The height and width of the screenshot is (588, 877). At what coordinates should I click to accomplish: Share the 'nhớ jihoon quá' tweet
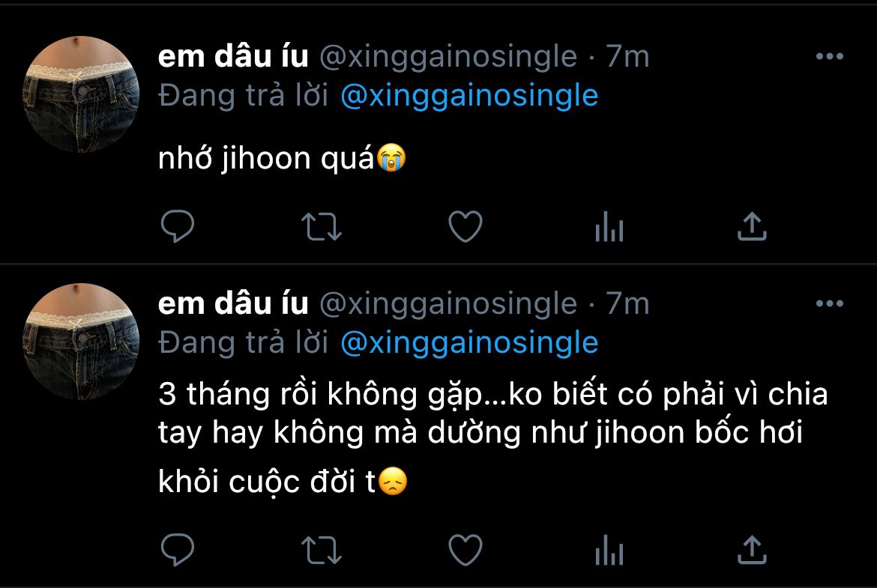[x=752, y=226]
